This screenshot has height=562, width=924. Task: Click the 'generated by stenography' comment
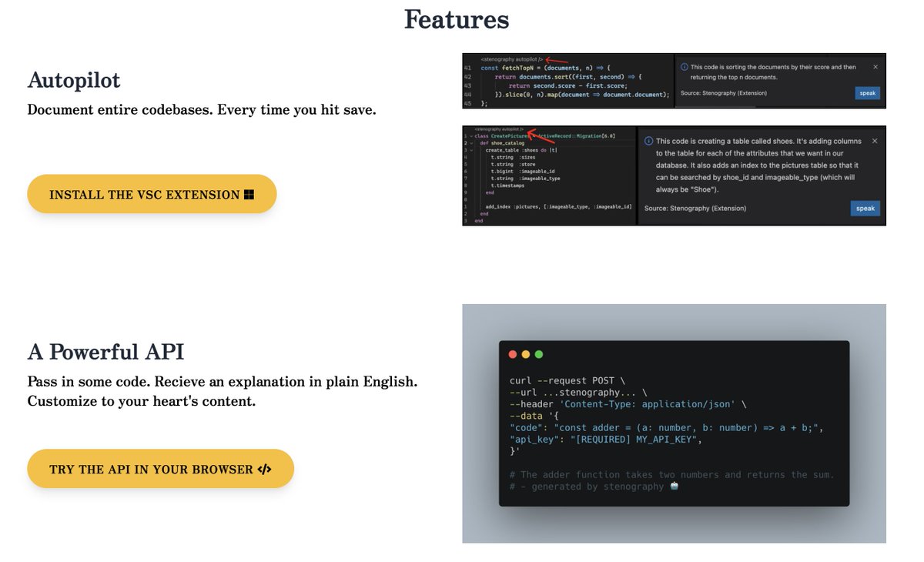[594, 487]
